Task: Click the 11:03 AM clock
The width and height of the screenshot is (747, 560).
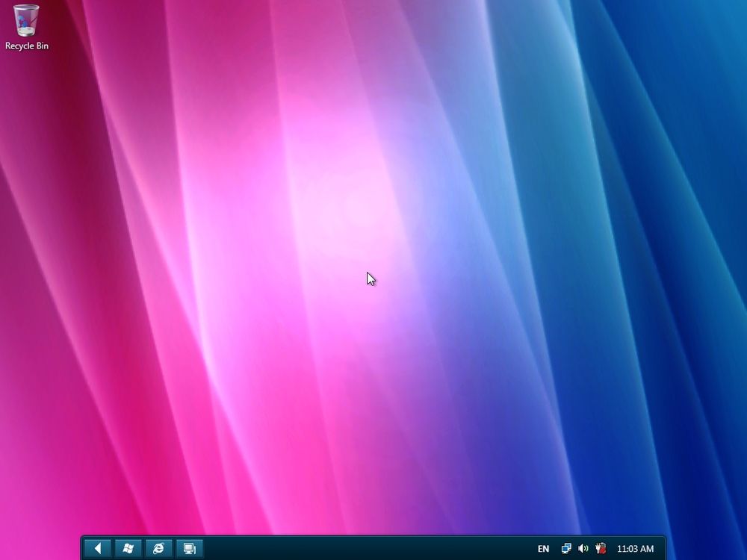Action: click(635, 549)
